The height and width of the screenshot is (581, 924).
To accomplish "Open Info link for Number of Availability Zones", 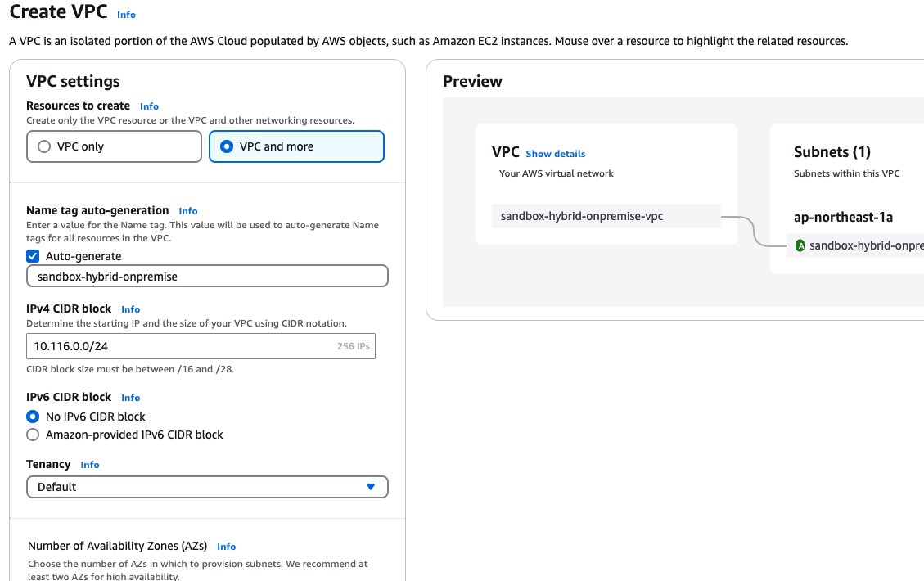I will point(226,547).
